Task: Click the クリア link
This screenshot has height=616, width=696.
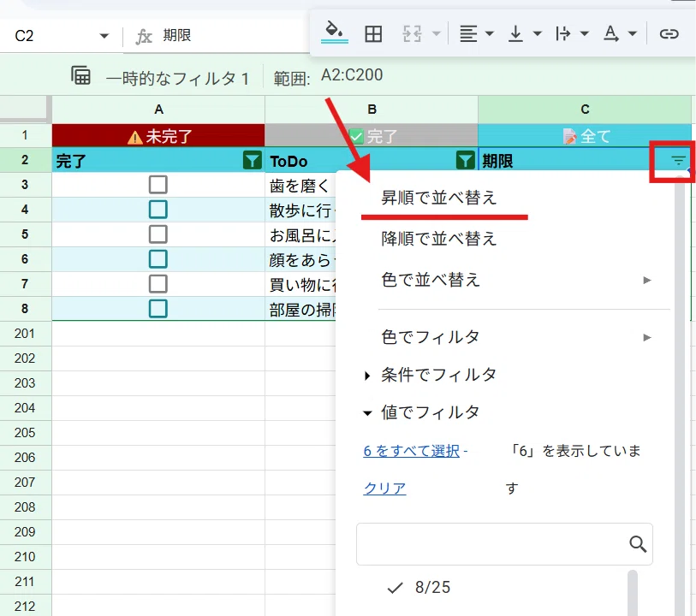Action: (384, 489)
